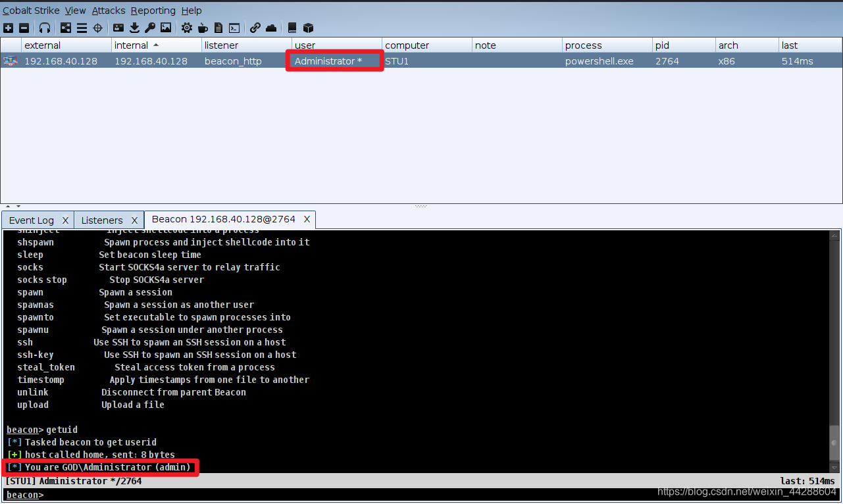Open Keystrokes key icon

click(x=150, y=28)
